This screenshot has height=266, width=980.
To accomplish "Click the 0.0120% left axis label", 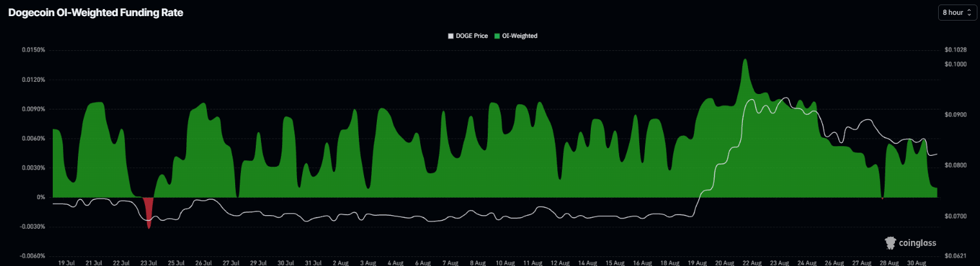I will [x=32, y=80].
